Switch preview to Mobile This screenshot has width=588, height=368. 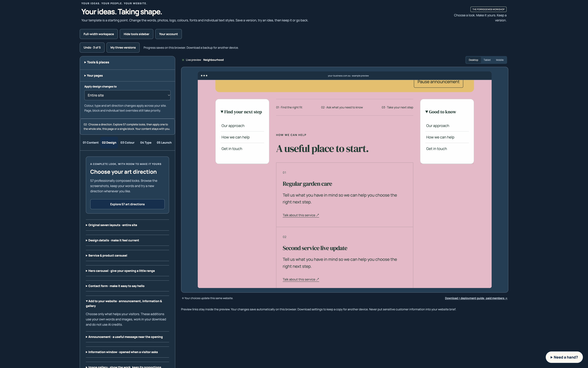tap(500, 60)
